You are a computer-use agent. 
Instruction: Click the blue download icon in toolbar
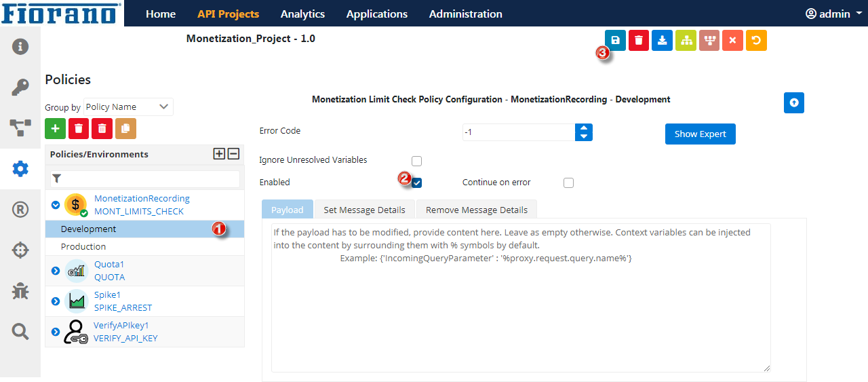coord(662,41)
